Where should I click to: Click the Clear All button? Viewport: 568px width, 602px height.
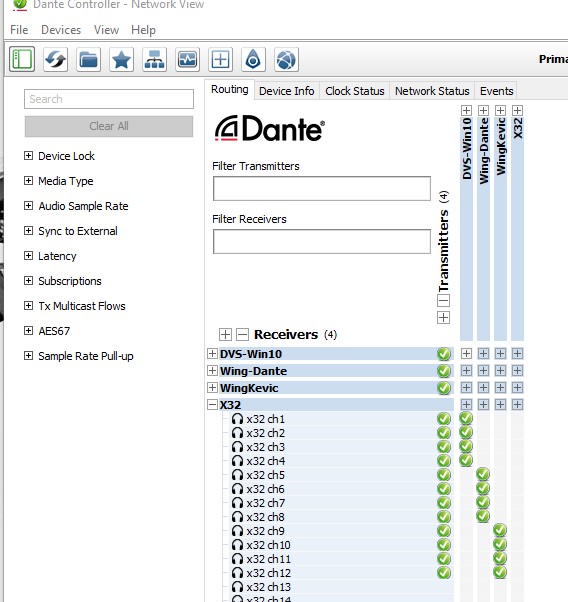point(109,126)
